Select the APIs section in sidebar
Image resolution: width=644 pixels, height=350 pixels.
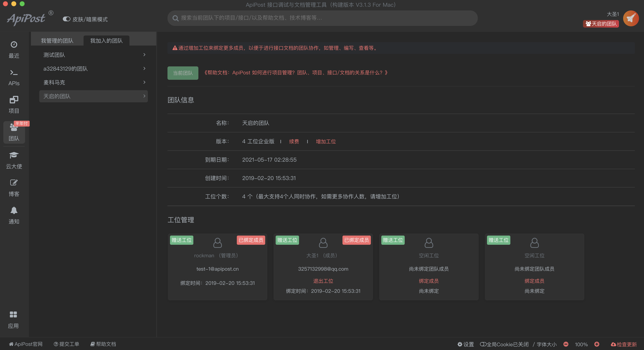14,77
